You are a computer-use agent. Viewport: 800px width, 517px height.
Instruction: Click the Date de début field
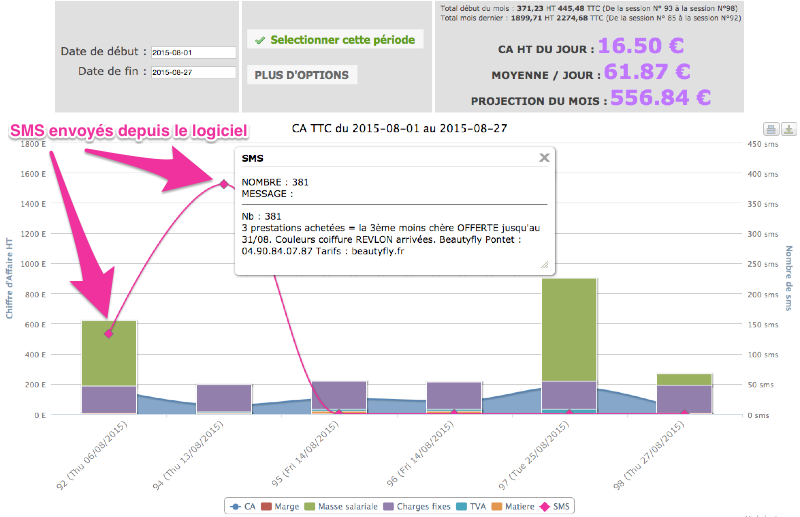[x=192, y=52]
